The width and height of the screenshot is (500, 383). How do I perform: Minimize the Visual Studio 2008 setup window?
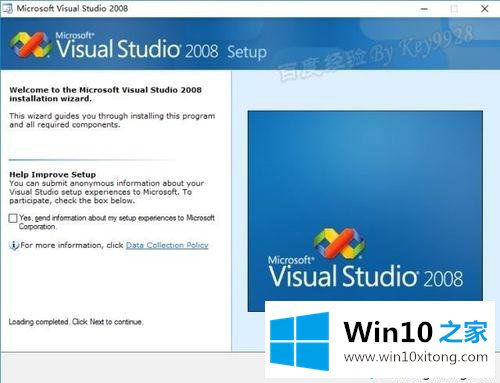click(x=424, y=9)
